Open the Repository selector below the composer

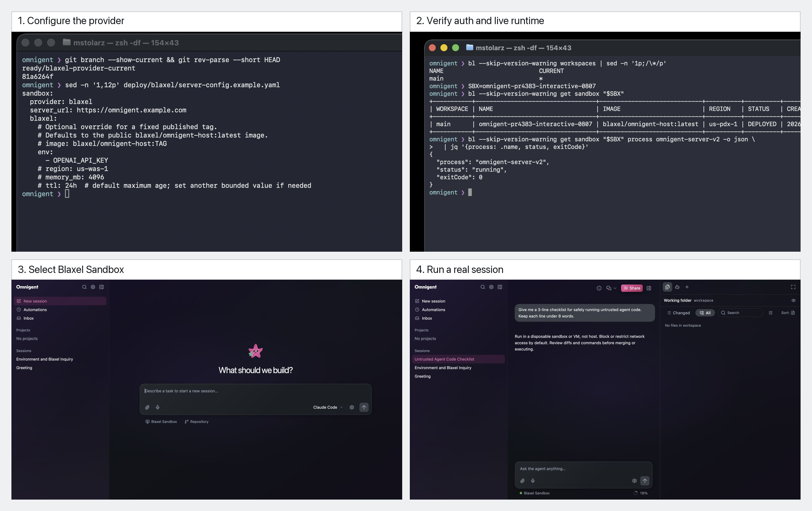click(197, 421)
